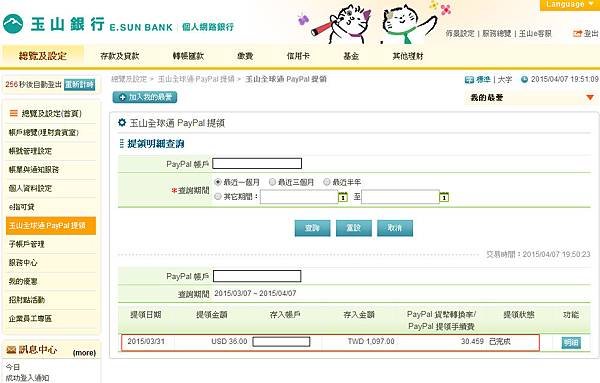Click the 已完成 status cell
The image size is (600, 383).
(x=500, y=341)
